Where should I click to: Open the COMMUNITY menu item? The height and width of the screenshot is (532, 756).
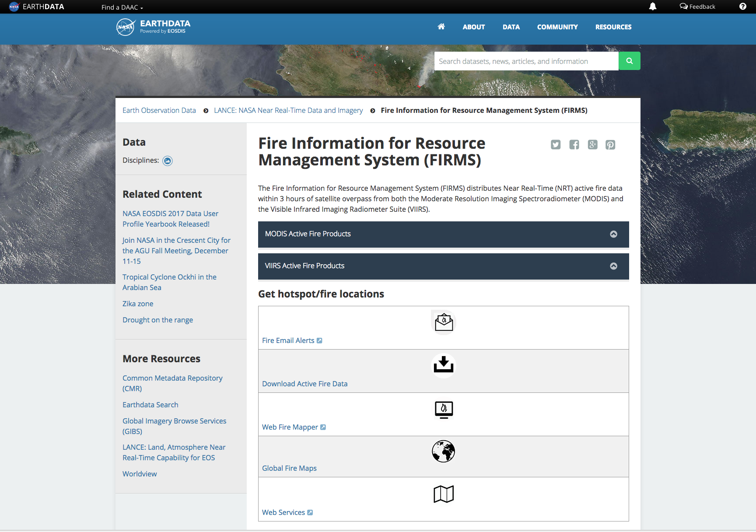[x=557, y=27]
